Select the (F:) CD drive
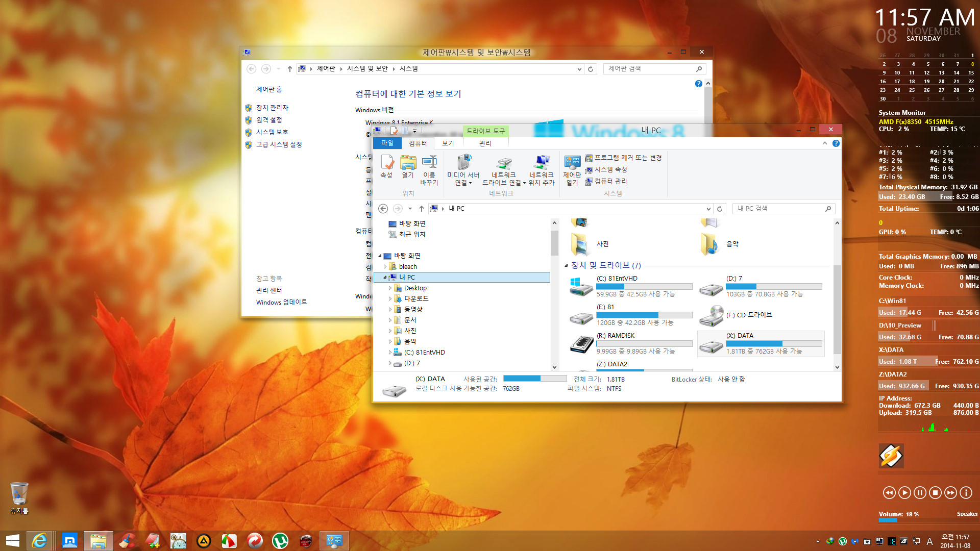 761,315
